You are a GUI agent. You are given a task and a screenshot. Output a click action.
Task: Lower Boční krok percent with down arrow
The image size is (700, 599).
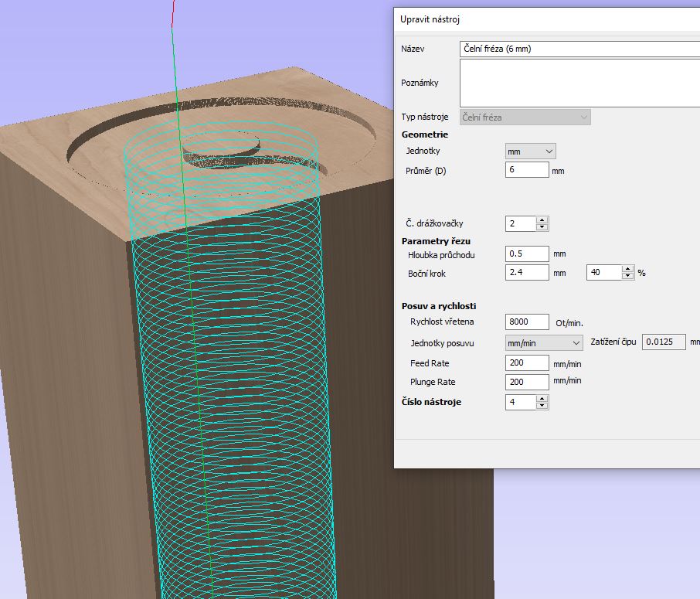tap(628, 277)
